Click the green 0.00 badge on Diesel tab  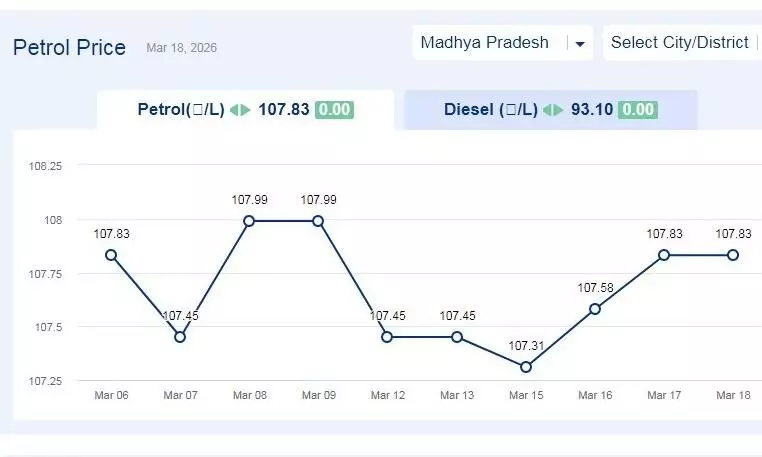coord(638,110)
